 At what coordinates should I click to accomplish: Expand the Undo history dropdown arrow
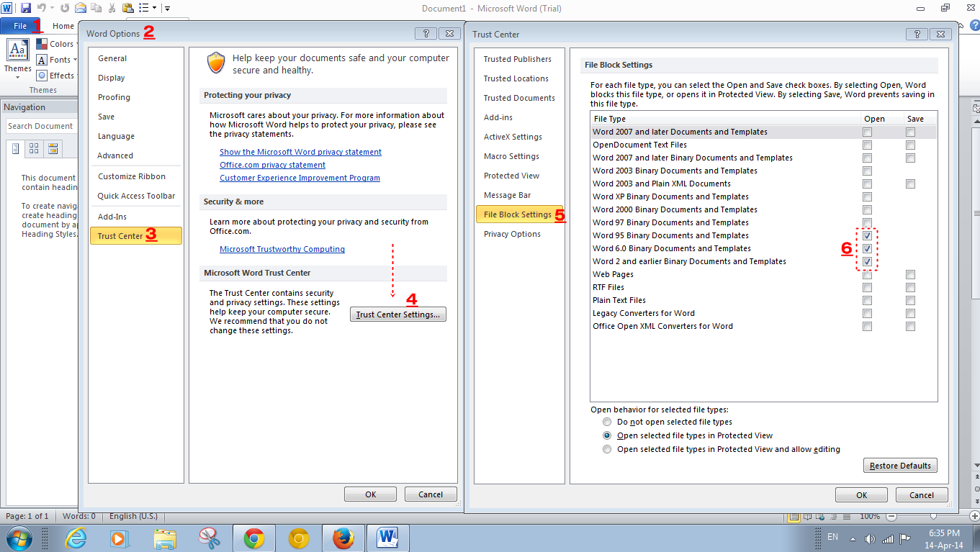click(x=52, y=8)
